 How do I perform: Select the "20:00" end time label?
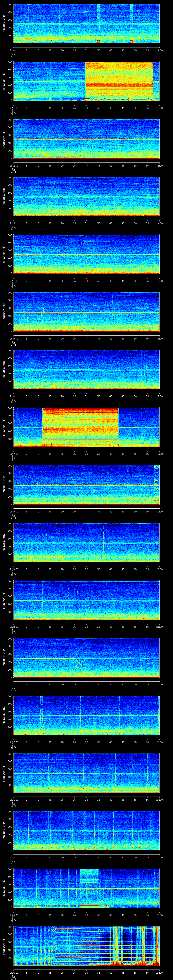click(x=160, y=569)
